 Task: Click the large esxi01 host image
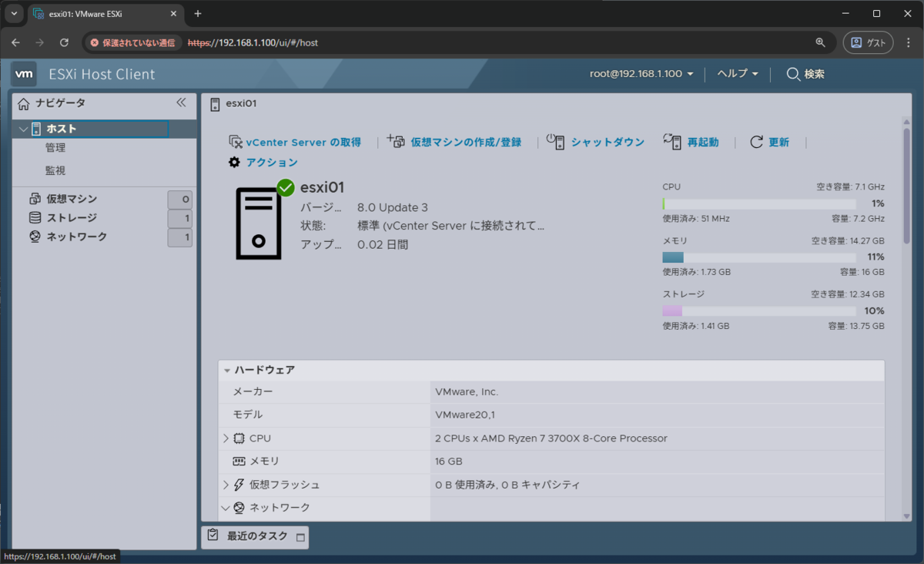[258, 222]
